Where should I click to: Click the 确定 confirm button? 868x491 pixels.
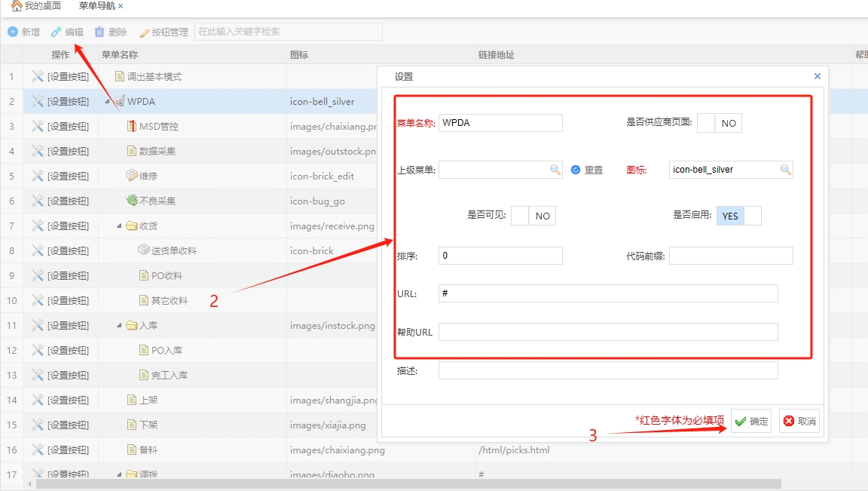coord(750,421)
